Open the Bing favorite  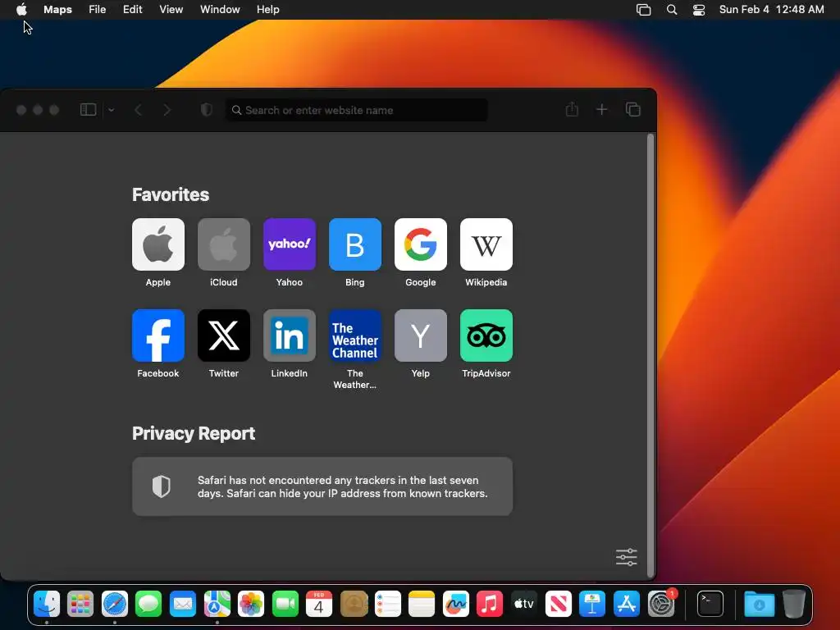[355, 244]
